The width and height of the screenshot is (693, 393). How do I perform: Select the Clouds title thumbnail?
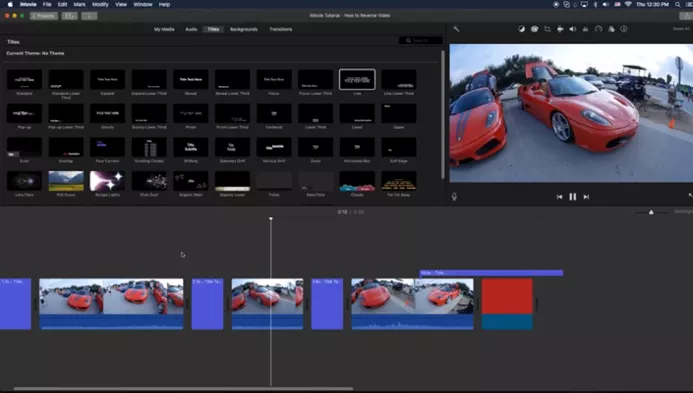[x=357, y=181]
